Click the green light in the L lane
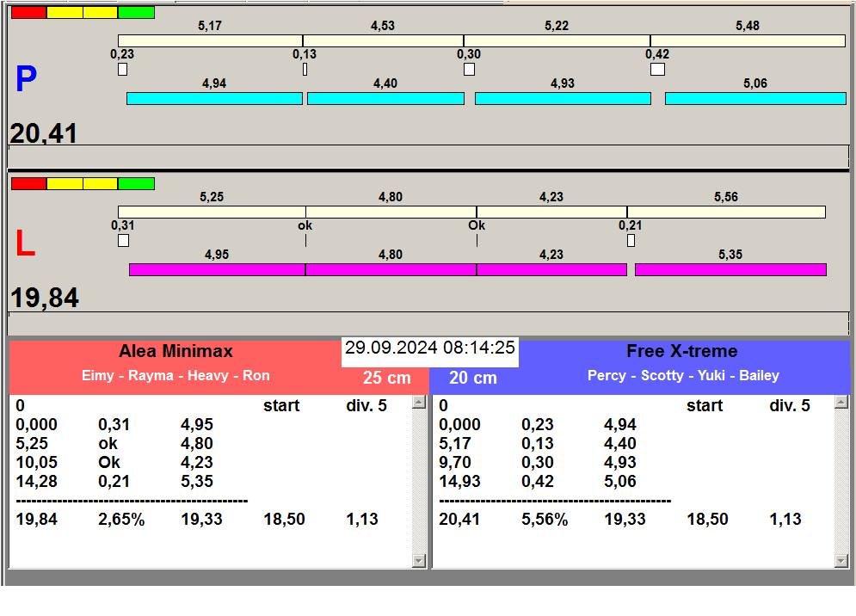Viewport: 856px width, 616px height. pyautogui.click(x=136, y=184)
